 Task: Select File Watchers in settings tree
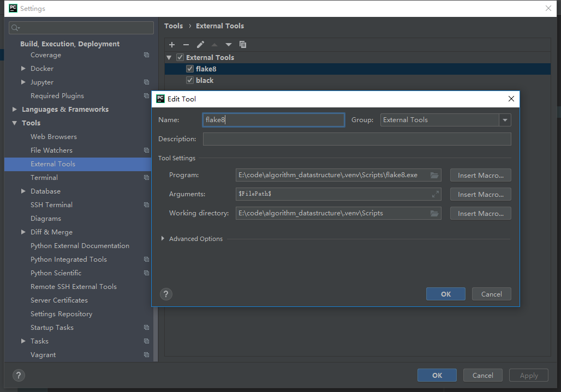tap(51, 150)
